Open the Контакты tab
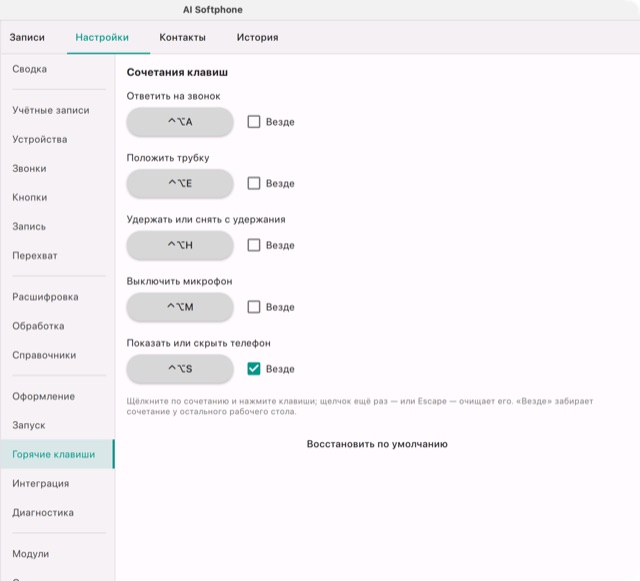This screenshot has height=581, width=640. click(182, 37)
